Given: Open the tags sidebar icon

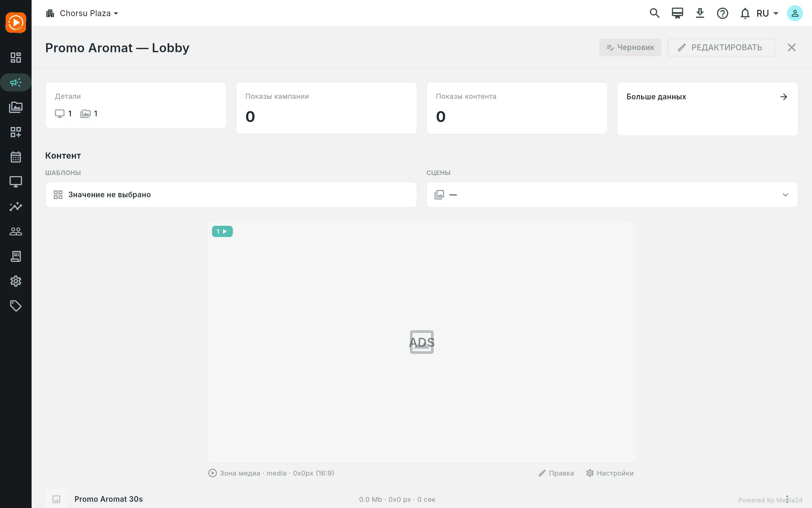Looking at the screenshot, I should [16, 306].
